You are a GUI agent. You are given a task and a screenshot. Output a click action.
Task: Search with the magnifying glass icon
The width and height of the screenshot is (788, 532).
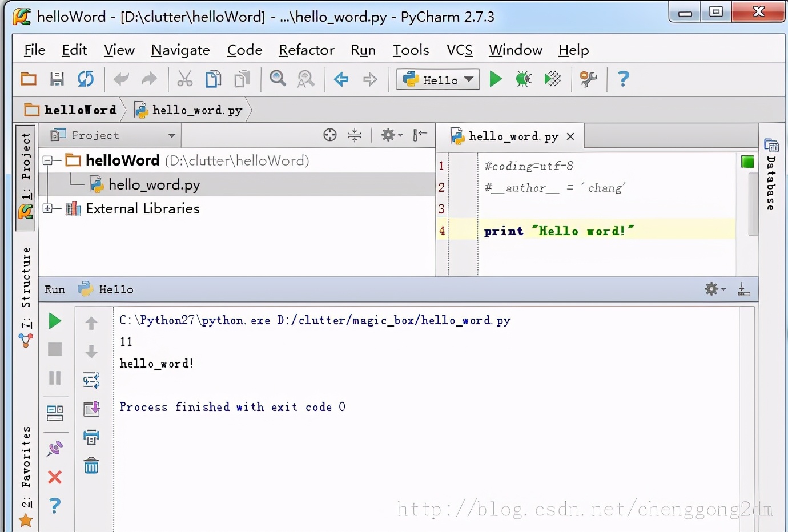point(278,79)
